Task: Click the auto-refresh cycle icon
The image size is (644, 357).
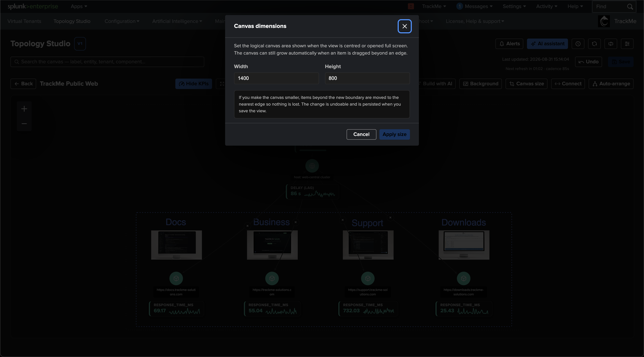Action: [611, 44]
